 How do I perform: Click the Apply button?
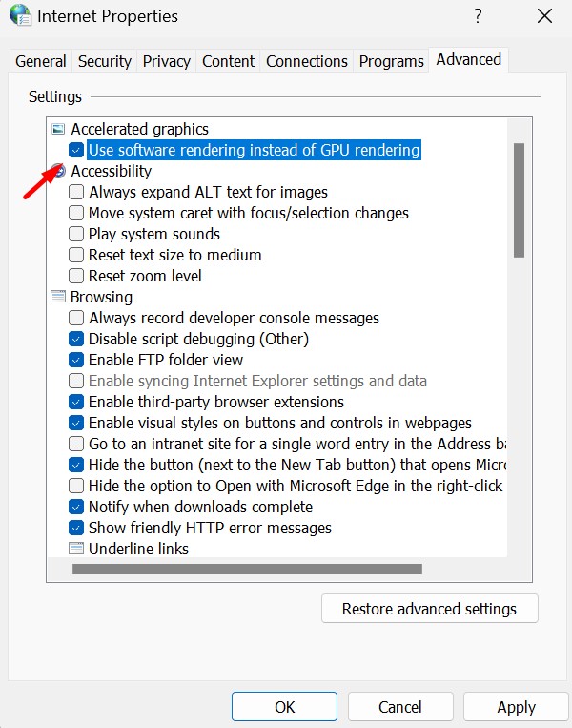click(516, 707)
